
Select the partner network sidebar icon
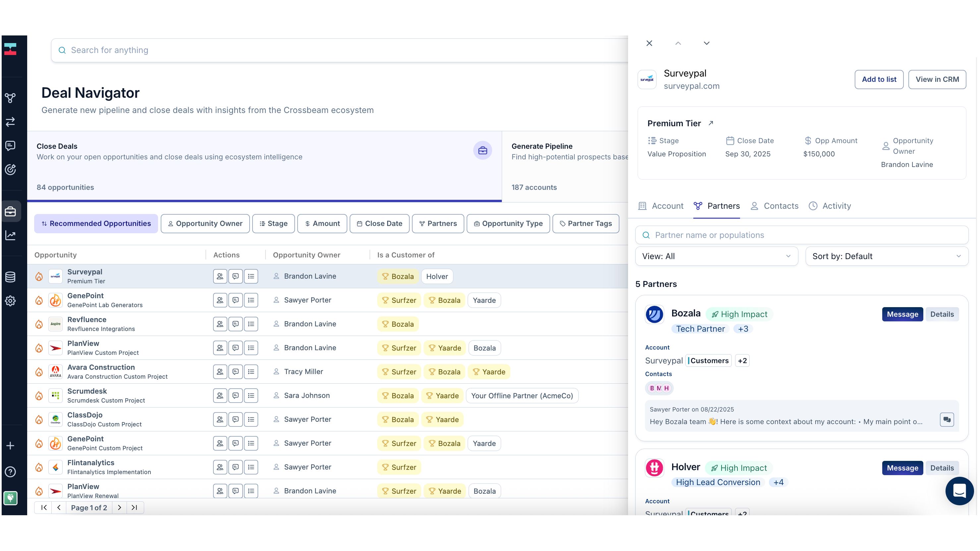[10, 98]
